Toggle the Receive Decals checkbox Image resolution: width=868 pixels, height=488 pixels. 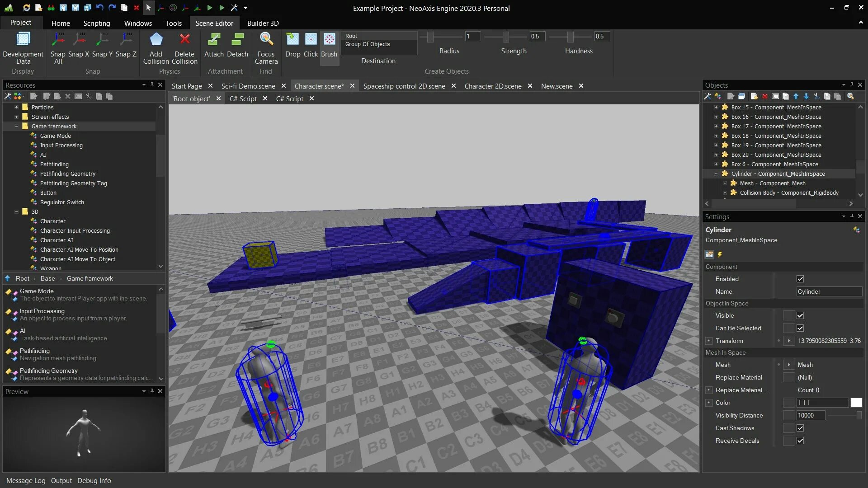800,441
